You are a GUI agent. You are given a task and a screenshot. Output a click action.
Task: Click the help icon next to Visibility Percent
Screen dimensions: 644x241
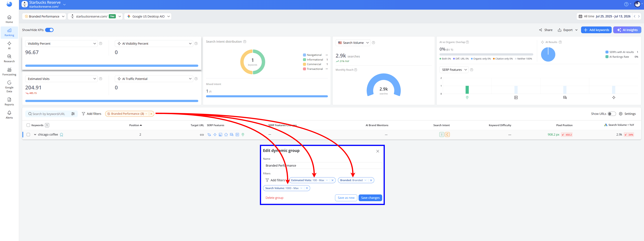(x=100, y=44)
